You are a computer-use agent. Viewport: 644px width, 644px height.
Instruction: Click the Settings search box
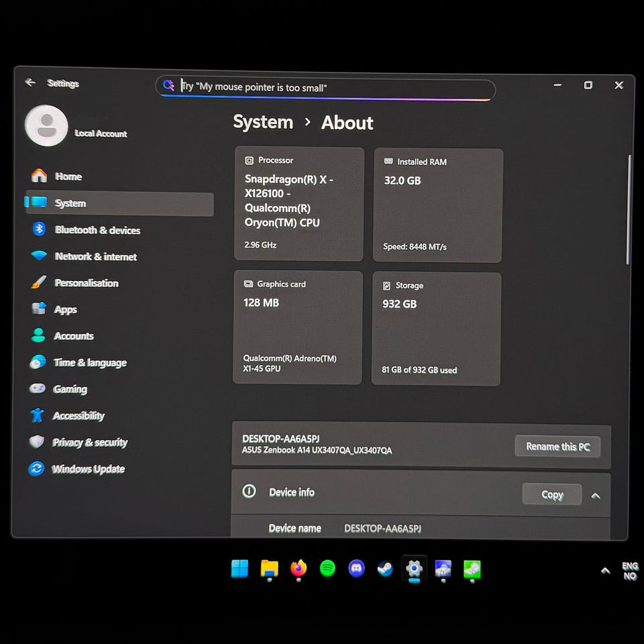tap(325, 88)
